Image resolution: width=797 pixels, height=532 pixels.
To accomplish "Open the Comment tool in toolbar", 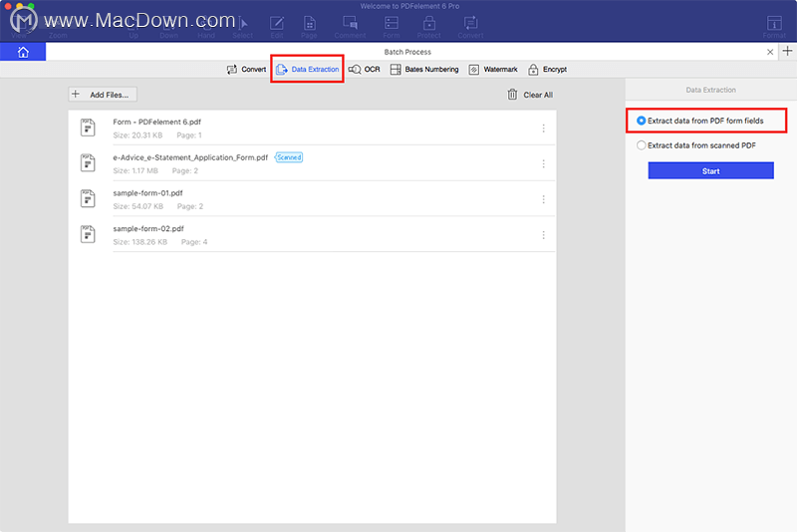I will tap(350, 27).
